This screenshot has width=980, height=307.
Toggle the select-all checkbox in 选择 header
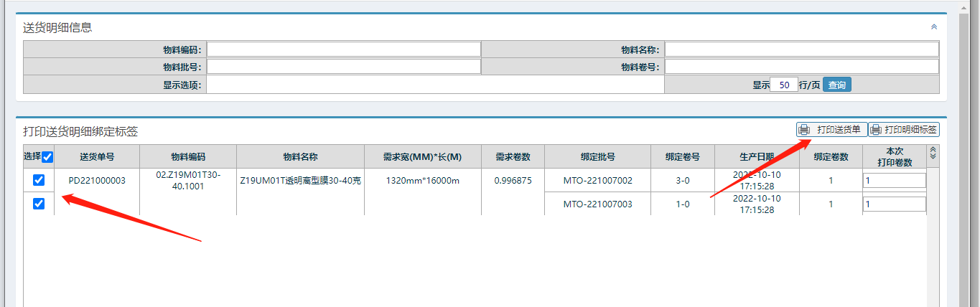(x=47, y=157)
